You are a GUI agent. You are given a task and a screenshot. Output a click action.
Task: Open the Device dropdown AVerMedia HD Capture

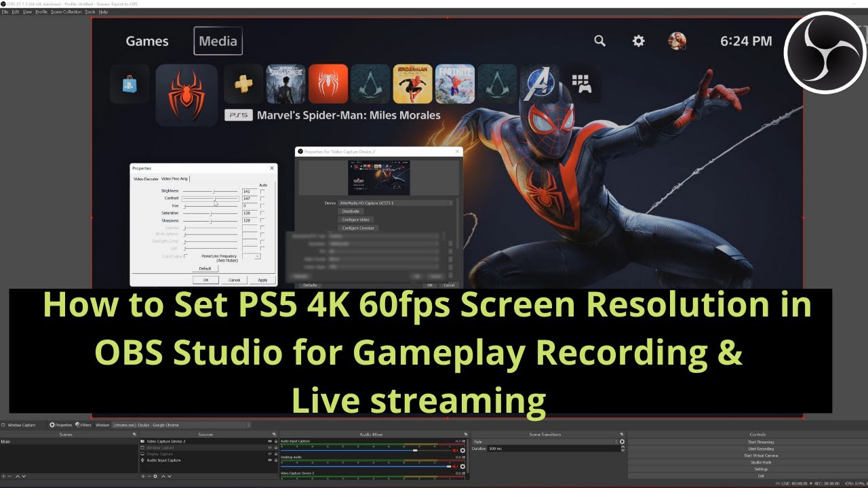[395, 203]
